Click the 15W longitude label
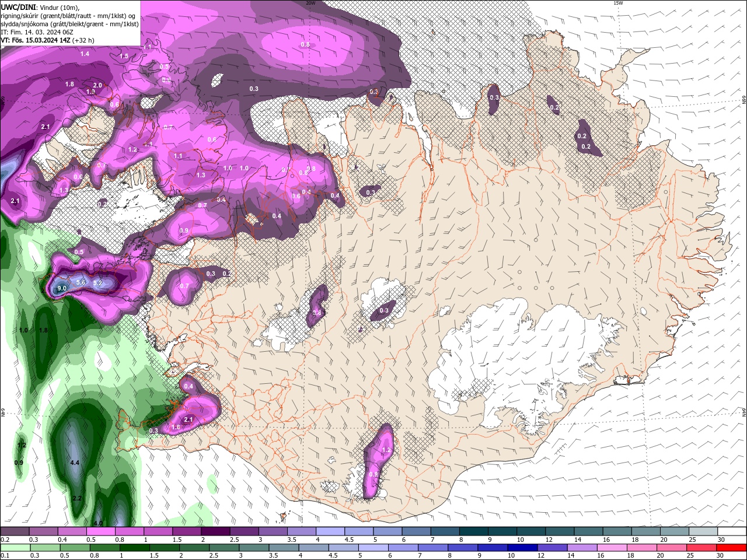This screenshot has height=560, width=747. pos(619,3)
